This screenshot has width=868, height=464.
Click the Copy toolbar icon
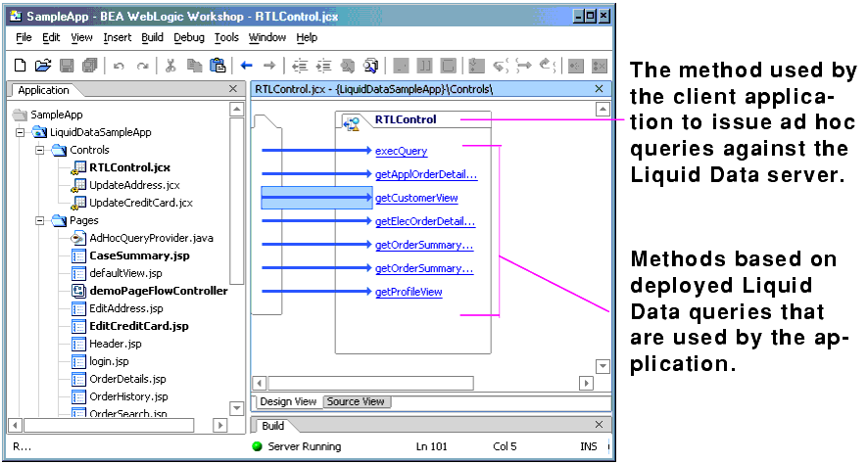194,66
